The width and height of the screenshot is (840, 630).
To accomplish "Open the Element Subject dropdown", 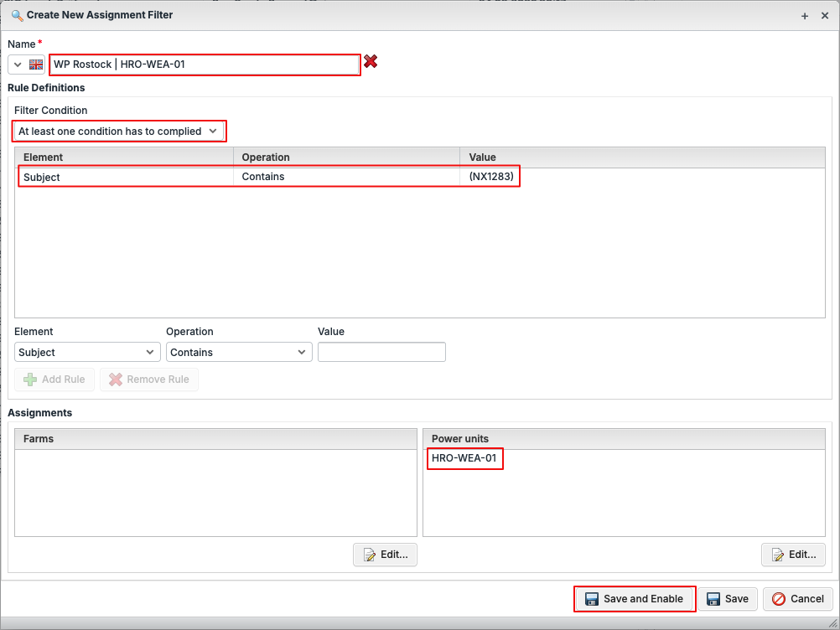I will click(87, 353).
